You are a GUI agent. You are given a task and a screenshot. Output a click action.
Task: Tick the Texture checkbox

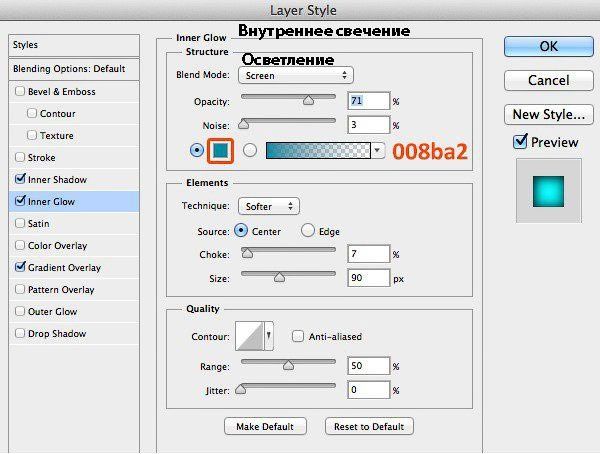(32, 135)
